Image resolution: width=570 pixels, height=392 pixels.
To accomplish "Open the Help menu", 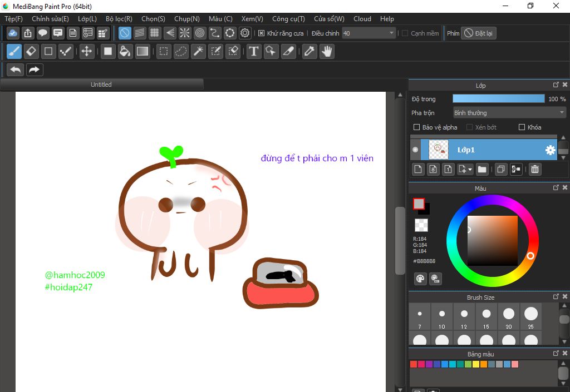I will (387, 19).
